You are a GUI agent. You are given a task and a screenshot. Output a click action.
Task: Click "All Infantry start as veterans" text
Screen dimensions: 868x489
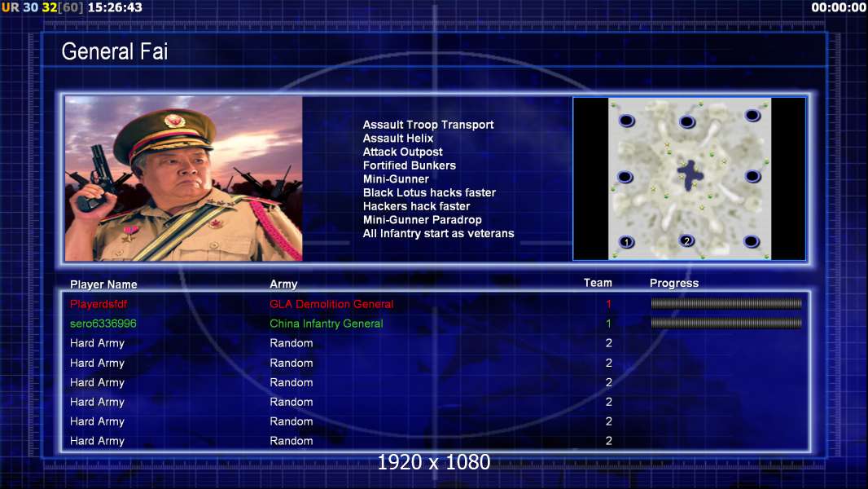(438, 233)
